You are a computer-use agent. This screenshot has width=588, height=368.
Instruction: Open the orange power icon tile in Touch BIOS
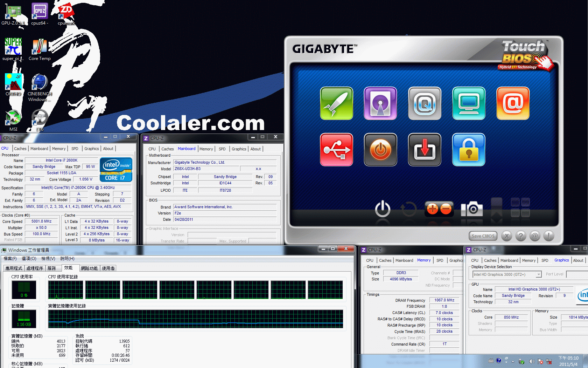click(x=380, y=150)
